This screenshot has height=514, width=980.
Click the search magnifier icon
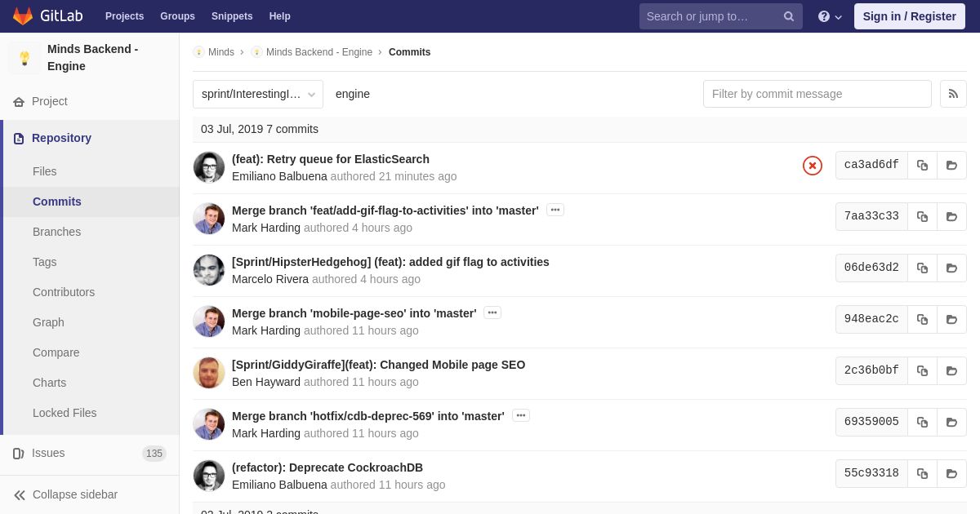pos(789,16)
